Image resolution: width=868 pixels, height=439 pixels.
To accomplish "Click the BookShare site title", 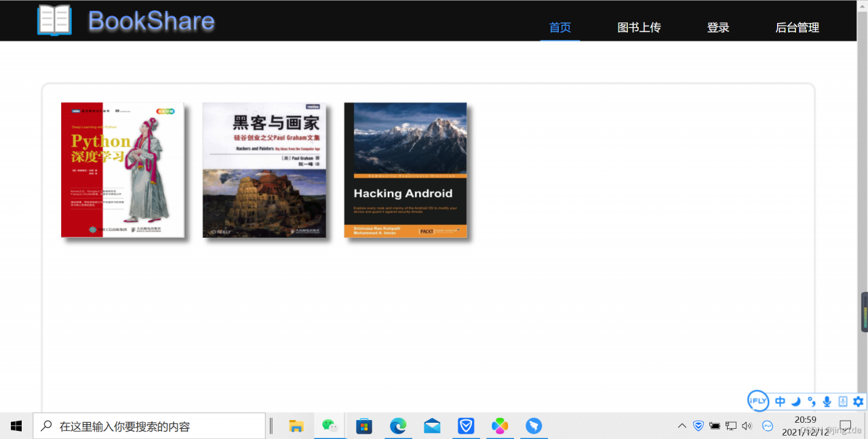I will point(151,21).
